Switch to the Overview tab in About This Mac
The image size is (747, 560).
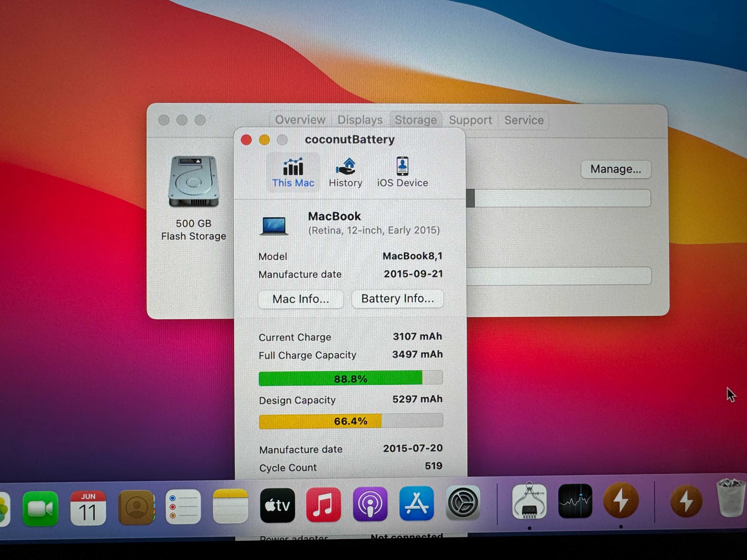point(300,120)
